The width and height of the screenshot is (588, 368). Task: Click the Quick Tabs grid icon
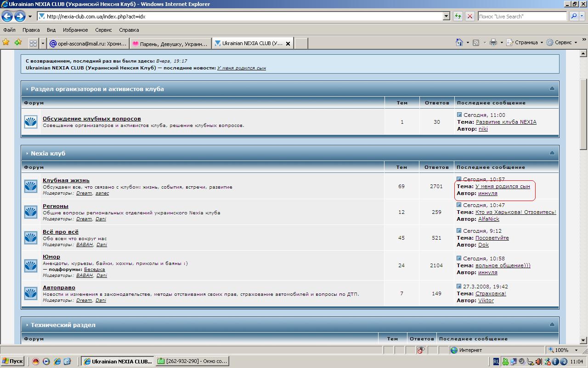coord(33,43)
